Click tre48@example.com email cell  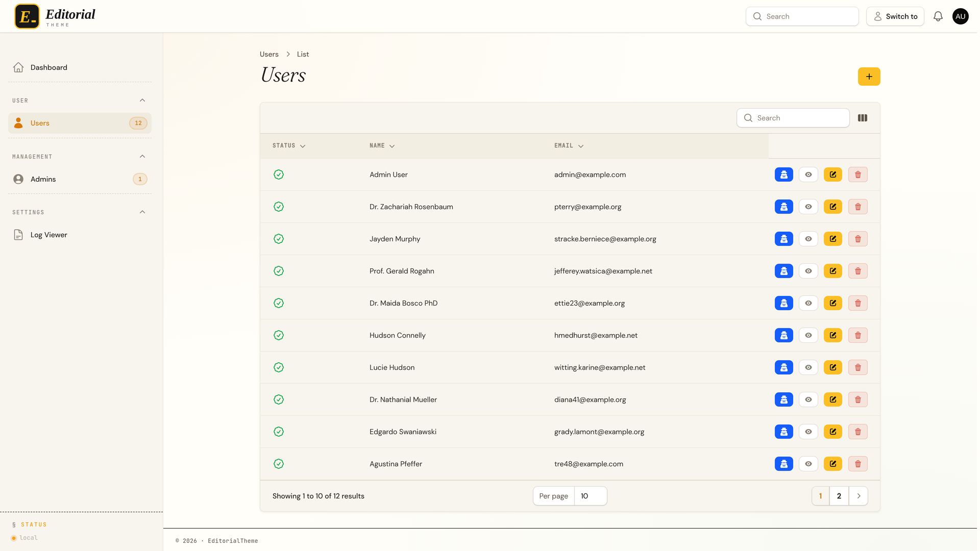coord(588,464)
